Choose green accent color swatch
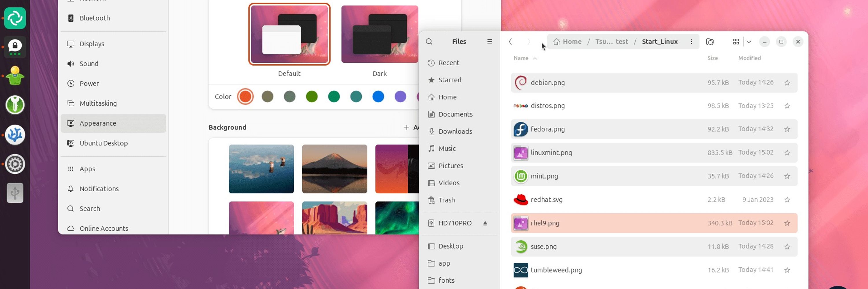Image resolution: width=868 pixels, height=289 pixels. 312,97
